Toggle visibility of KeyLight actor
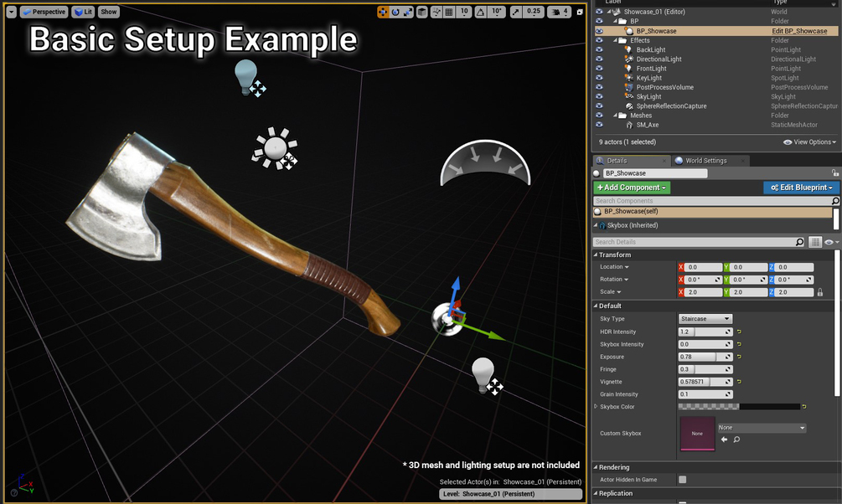Viewport: 842px width, 504px height. point(599,78)
